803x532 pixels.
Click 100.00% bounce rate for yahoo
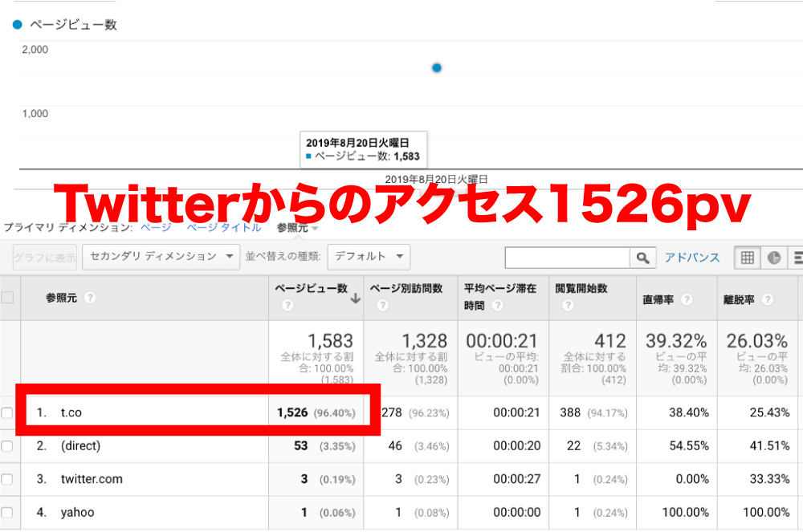685,513
